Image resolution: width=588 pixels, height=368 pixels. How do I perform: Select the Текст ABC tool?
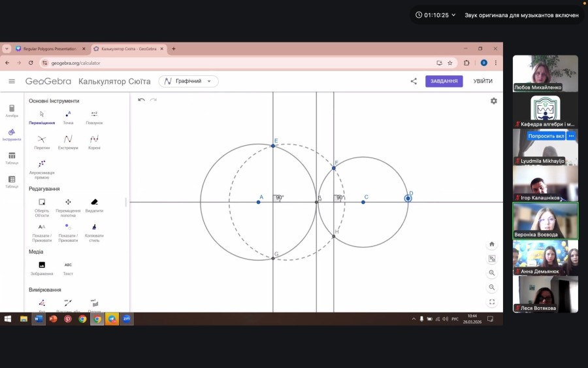68,268
